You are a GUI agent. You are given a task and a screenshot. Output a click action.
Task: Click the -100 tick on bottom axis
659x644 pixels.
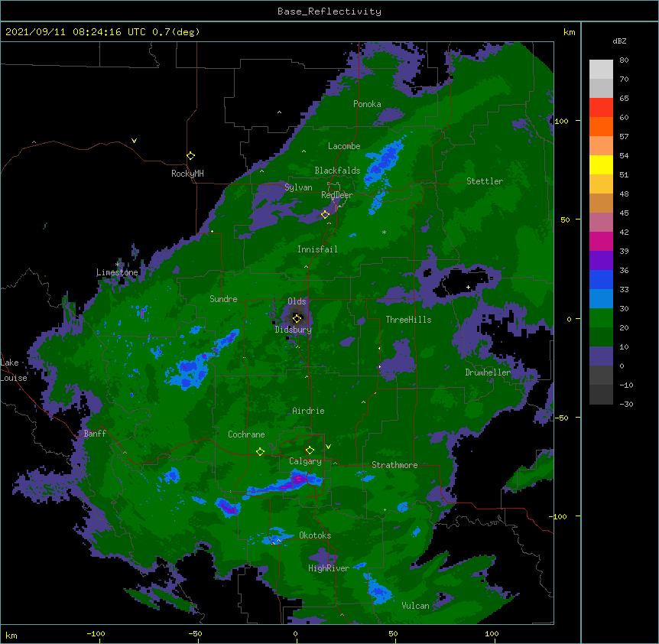tap(96, 633)
